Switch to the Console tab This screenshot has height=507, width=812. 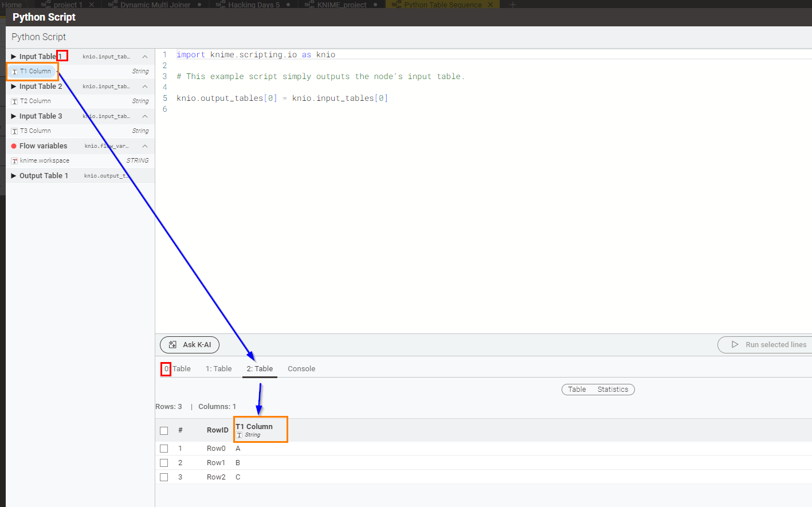[301, 369]
